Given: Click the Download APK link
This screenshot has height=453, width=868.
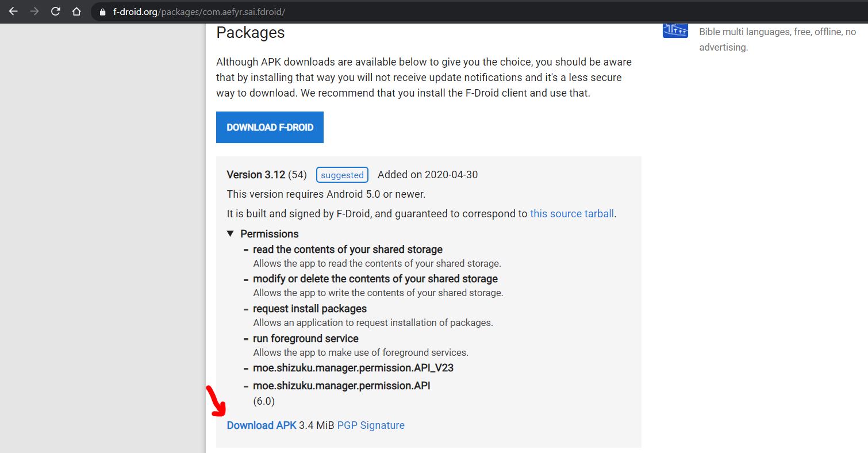Looking at the screenshot, I should pyautogui.click(x=262, y=425).
